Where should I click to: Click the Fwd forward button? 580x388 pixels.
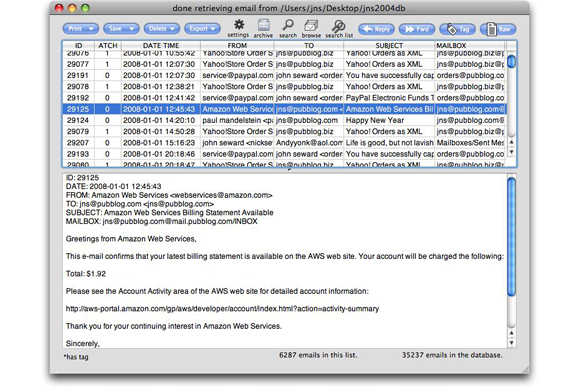coord(417,29)
